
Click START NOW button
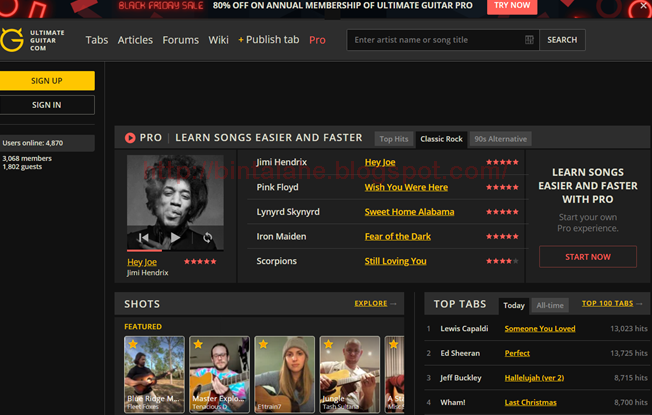click(588, 257)
